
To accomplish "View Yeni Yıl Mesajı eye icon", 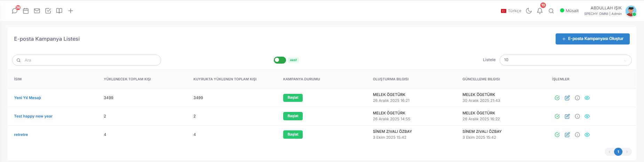I will tap(587, 98).
